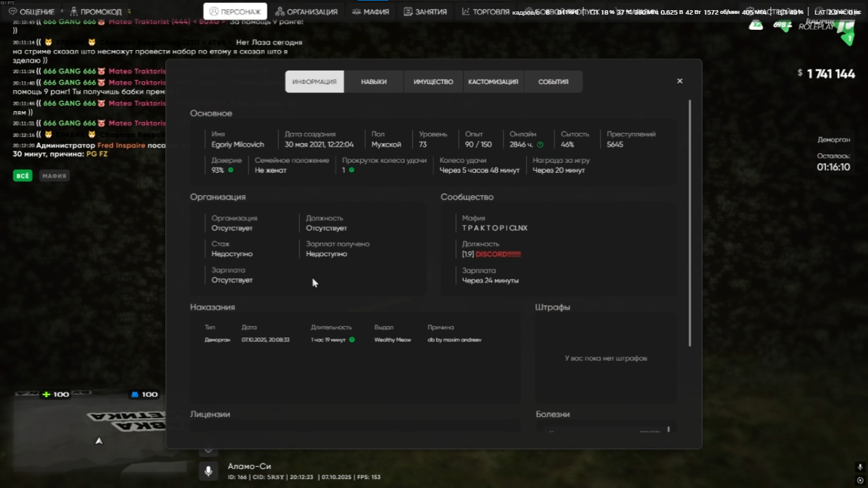Viewport: 868px width, 488px height.
Task: Click the microphone icon near Аламо-Си
Action: pos(208,471)
